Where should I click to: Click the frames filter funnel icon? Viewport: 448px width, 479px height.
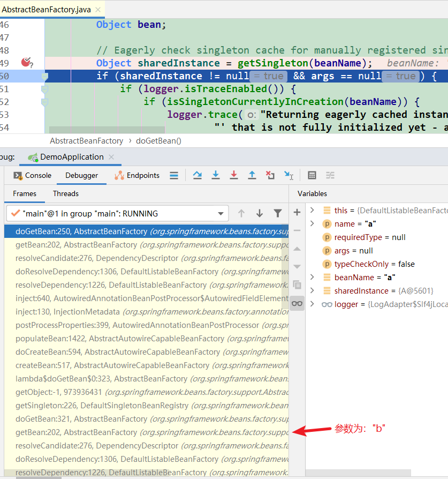278,213
